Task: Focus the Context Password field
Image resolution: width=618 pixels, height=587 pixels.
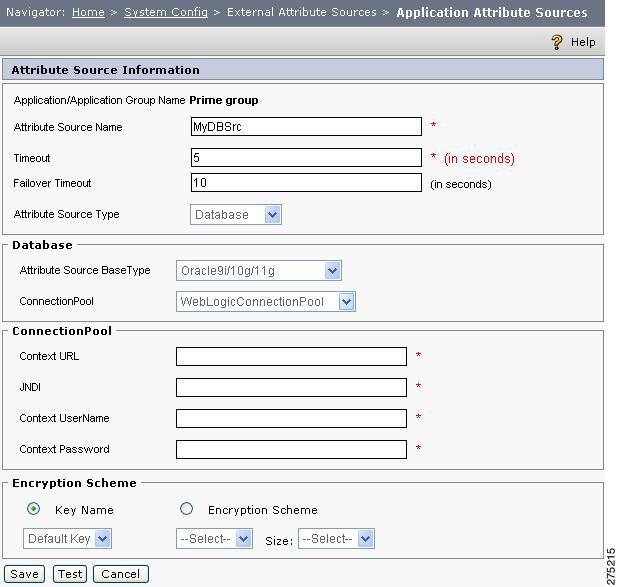Action: coord(291,449)
